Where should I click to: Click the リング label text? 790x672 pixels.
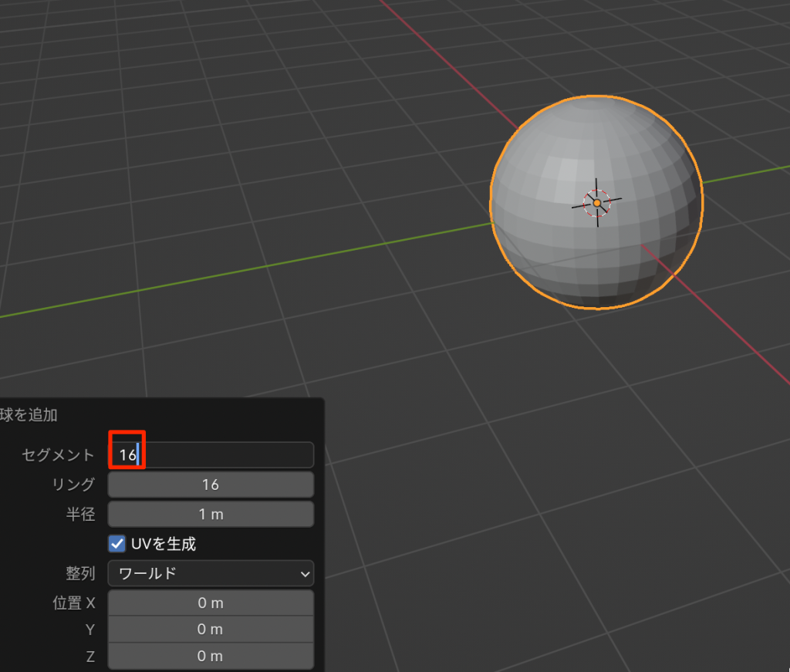point(73,485)
